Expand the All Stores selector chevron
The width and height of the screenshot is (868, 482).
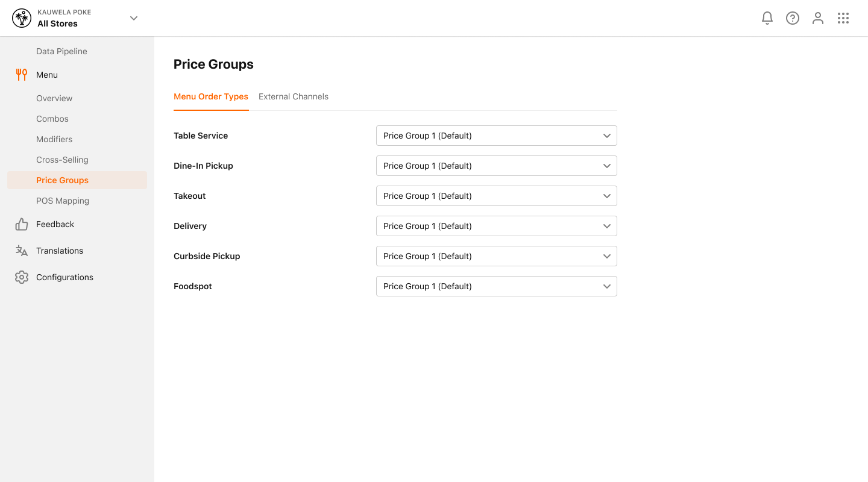(134, 18)
